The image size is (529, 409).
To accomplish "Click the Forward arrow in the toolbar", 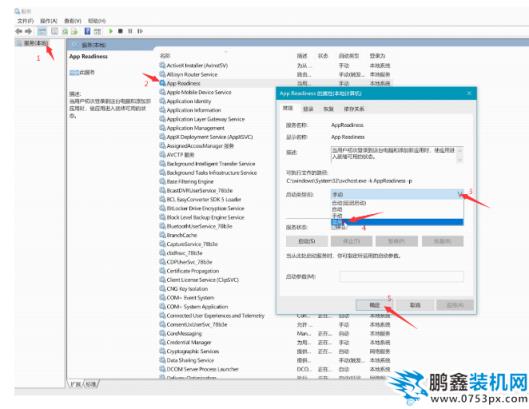I will (x=29, y=31).
